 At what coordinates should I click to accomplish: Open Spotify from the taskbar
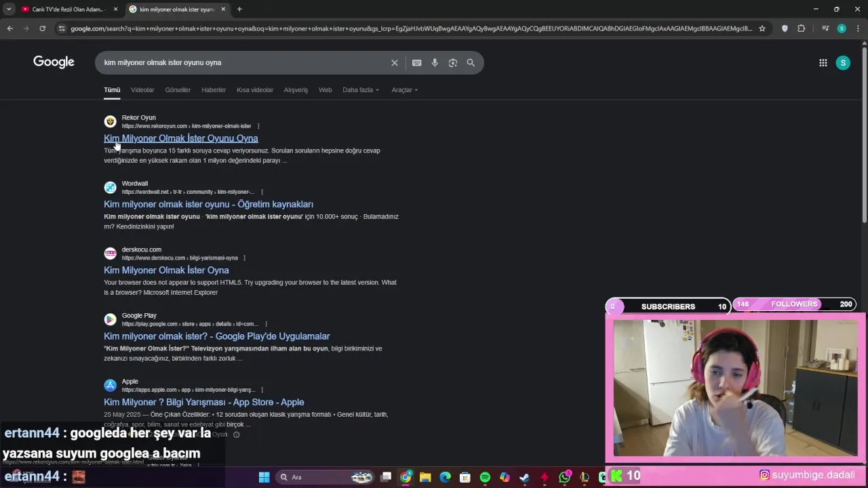coord(485,477)
